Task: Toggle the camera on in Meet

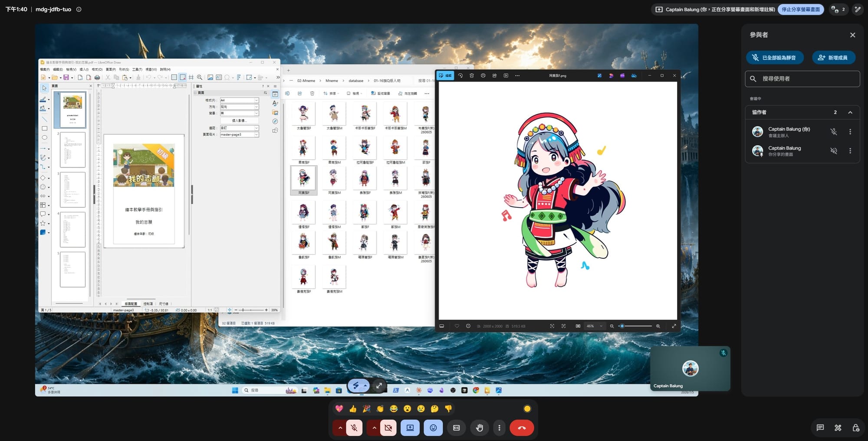Action: (388, 428)
